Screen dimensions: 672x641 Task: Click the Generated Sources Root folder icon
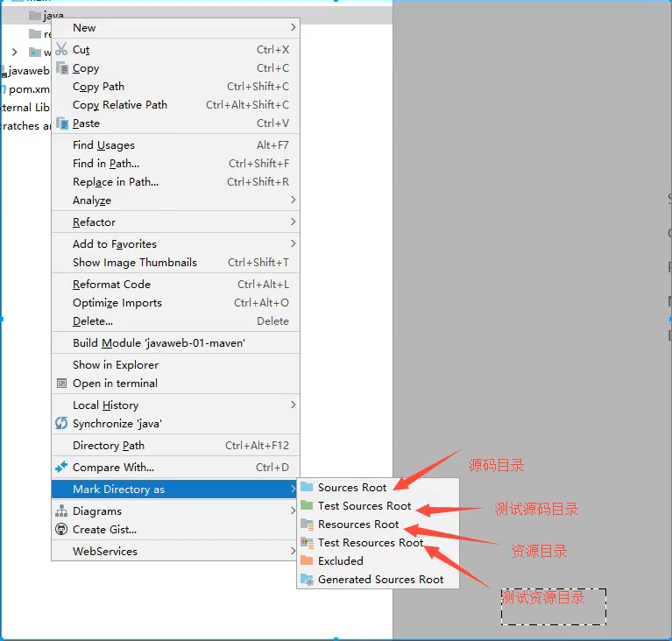point(308,580)
